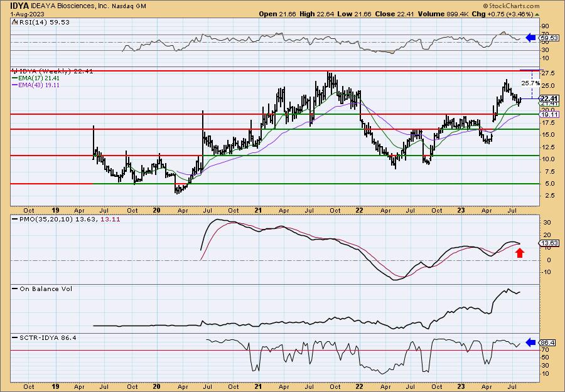565x392 pixels.
Task: Click the 13.63 PMO axis value tag
Action: (549, 243)
